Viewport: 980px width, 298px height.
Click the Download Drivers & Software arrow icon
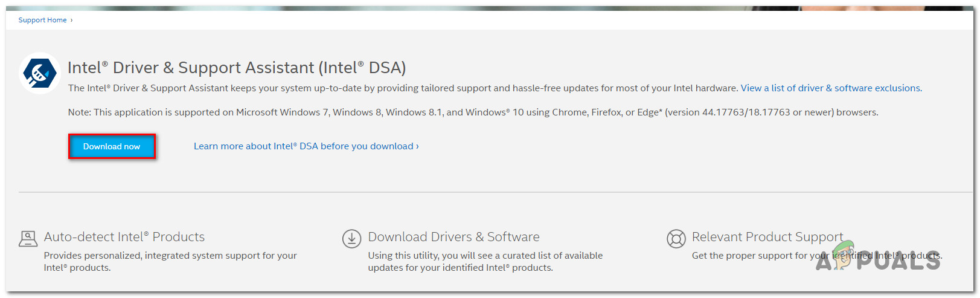pyautogui.click(x=351, y=239)
